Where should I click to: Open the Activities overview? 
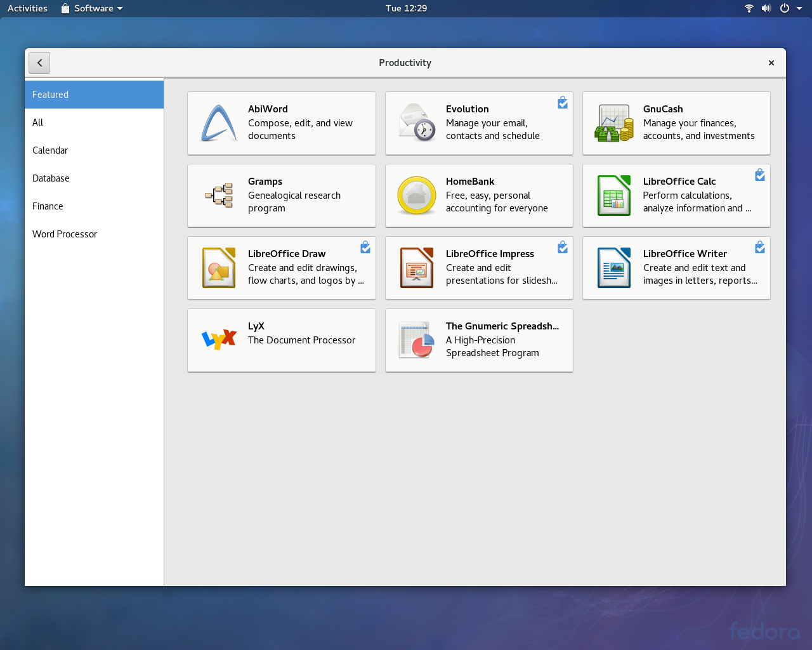pos(27,8)
